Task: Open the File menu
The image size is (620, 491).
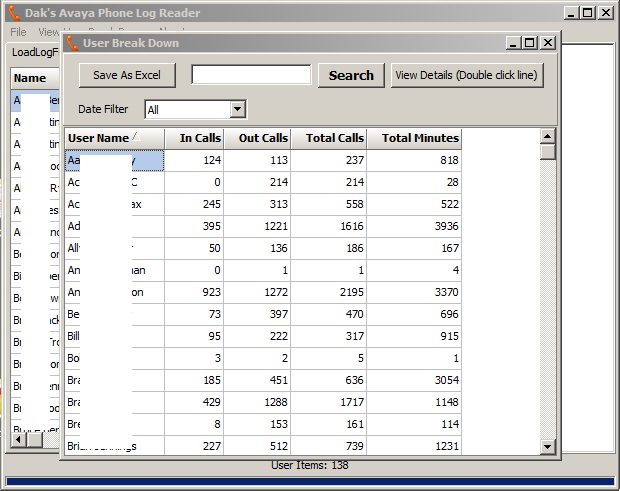Action: 18,32
